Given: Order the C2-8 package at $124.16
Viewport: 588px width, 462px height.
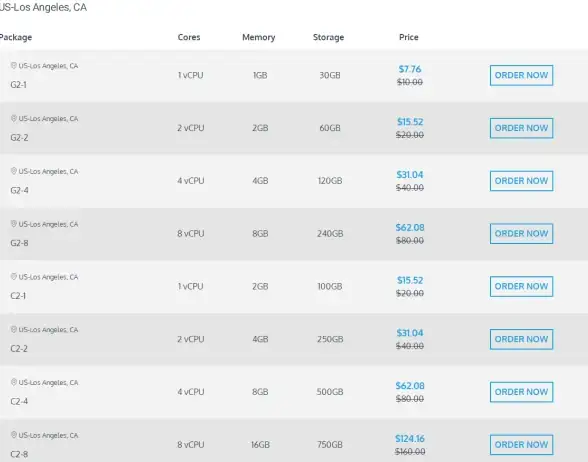Looking at the screenshot, I should click(521, 445).
